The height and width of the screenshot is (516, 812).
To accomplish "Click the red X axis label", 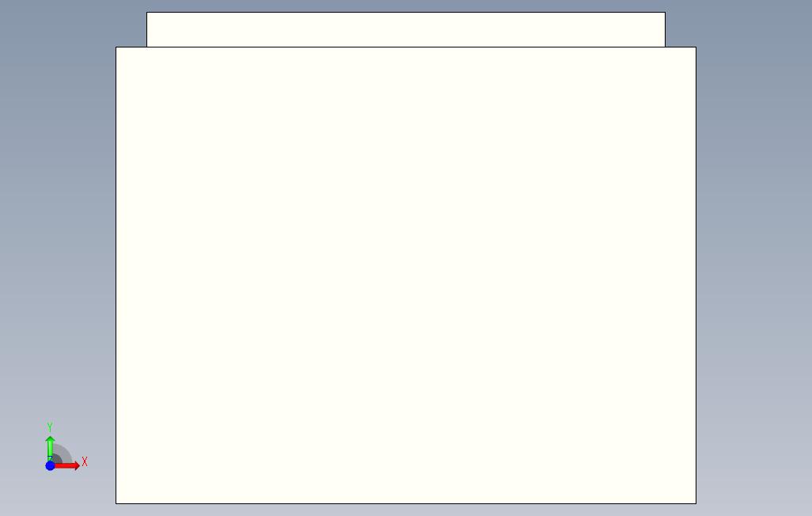I will [x=85, y=461].
